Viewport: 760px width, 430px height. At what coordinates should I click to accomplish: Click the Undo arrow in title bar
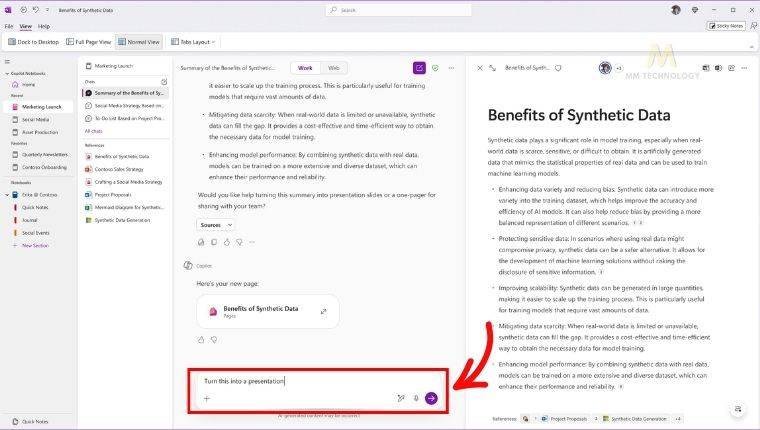[x=35, y=10]
